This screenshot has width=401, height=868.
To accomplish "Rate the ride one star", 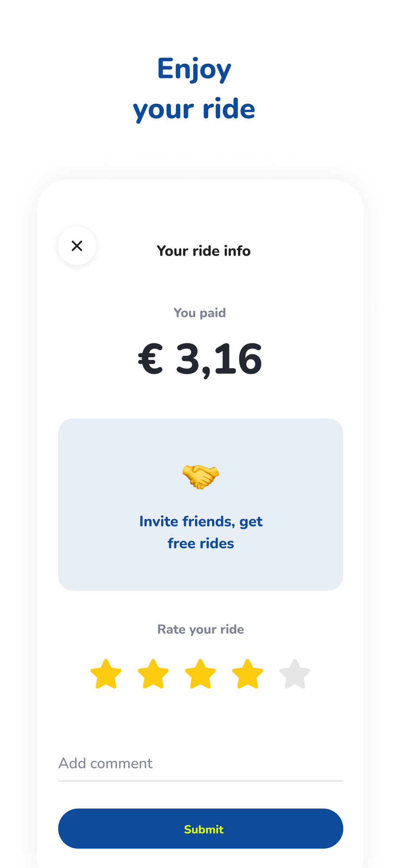I will 106,674.
